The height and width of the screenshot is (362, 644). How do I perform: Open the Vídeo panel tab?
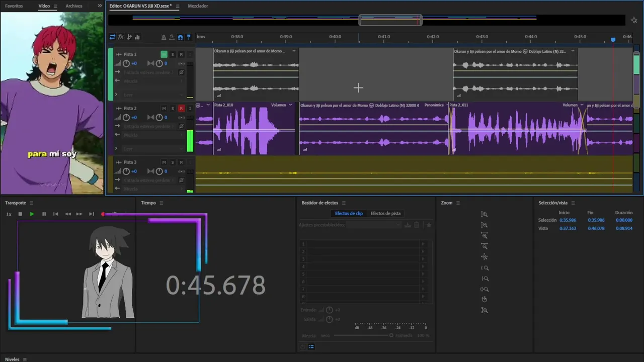coord(44,6)
